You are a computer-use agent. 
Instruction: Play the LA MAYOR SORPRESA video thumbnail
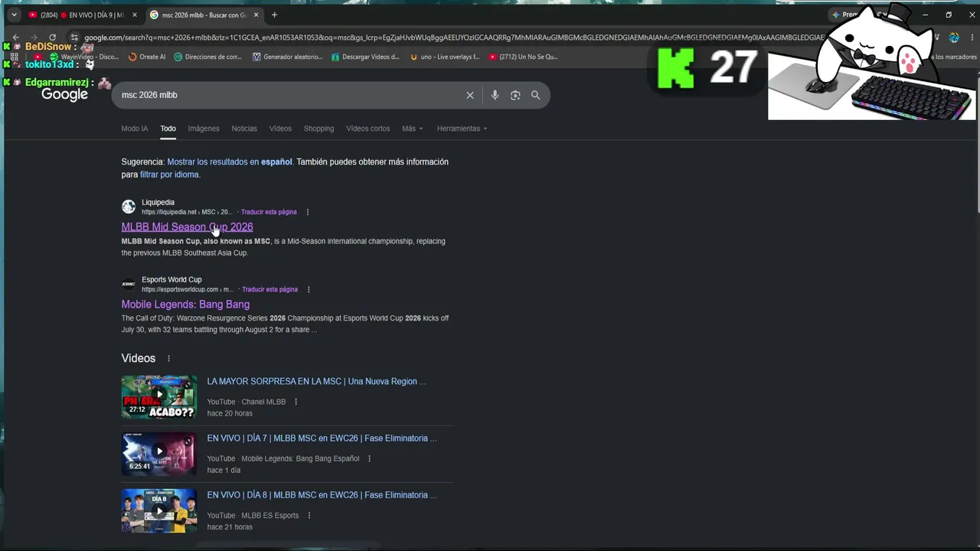coord(159,396)
